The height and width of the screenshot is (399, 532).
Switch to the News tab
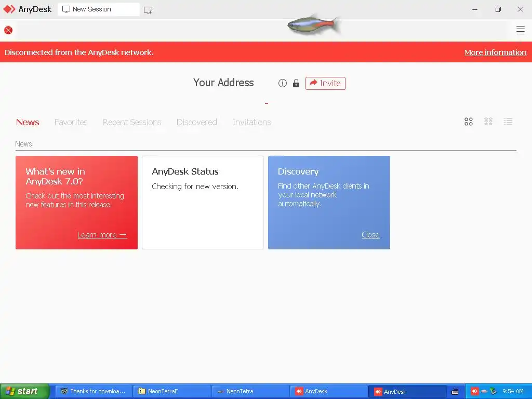tap(28, 122)
